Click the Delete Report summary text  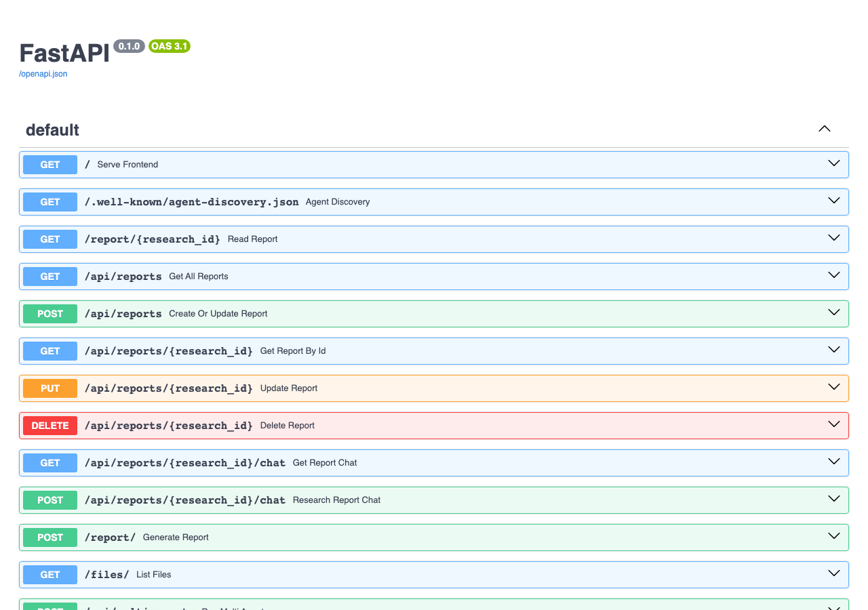pos(288,426)
